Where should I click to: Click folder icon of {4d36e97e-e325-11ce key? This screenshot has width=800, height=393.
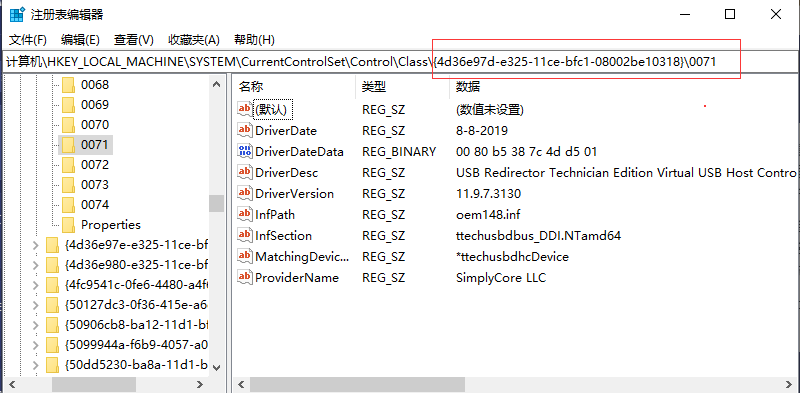tap(52, 245)
